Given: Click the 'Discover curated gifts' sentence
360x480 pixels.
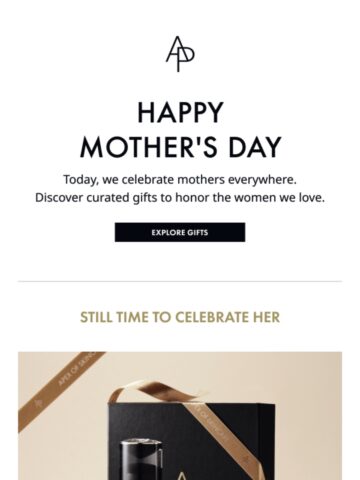Looking at the screenshot, I should 180,198.
